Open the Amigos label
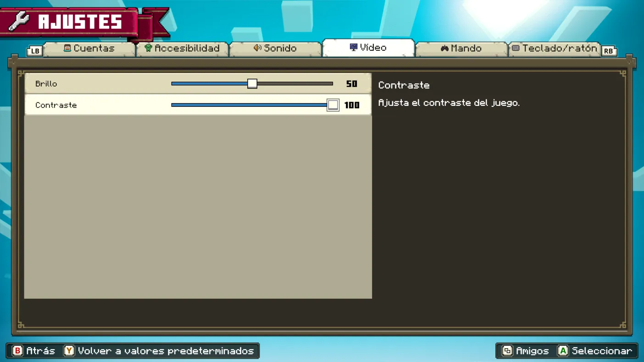 click(532, 351)
